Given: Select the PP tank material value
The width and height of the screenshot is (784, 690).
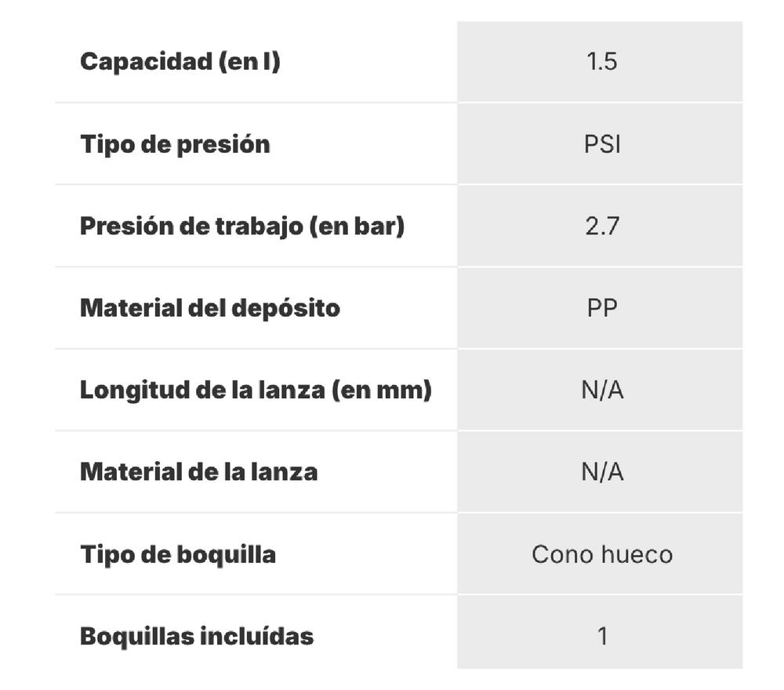Looking at the screenshot, I should 601,308.
